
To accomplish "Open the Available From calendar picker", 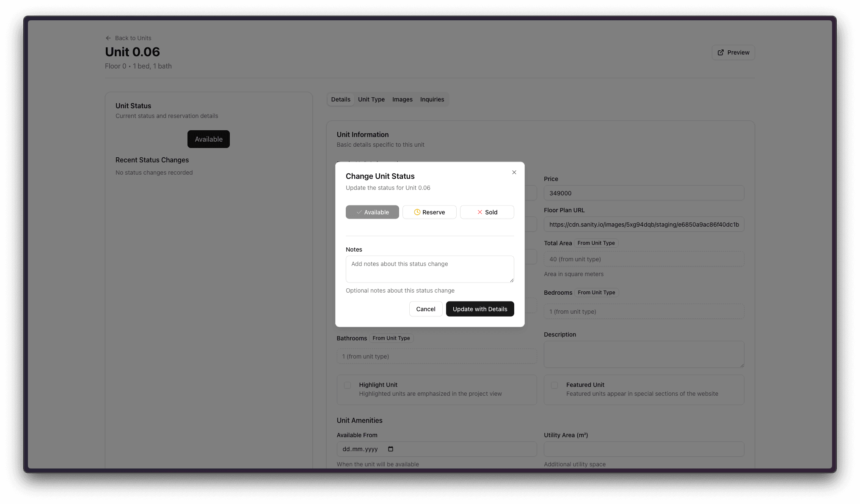I will pyautogui.click(x=390, y=449).
